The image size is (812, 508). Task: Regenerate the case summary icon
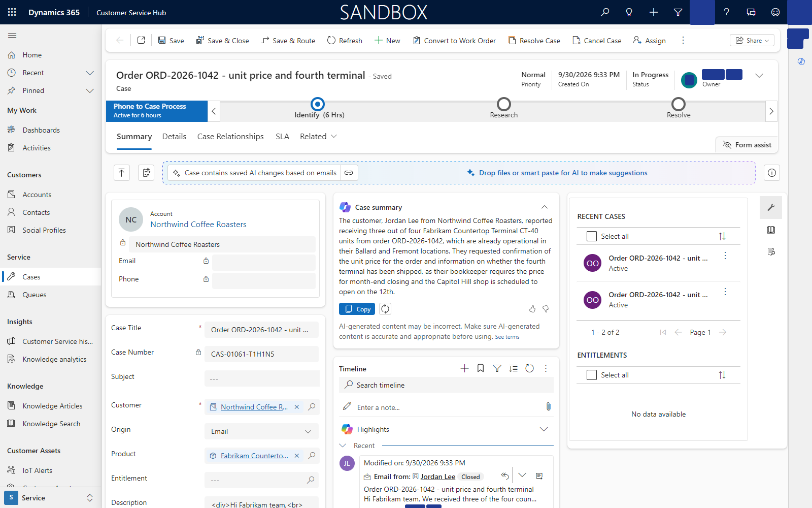(x=385, y=309)
